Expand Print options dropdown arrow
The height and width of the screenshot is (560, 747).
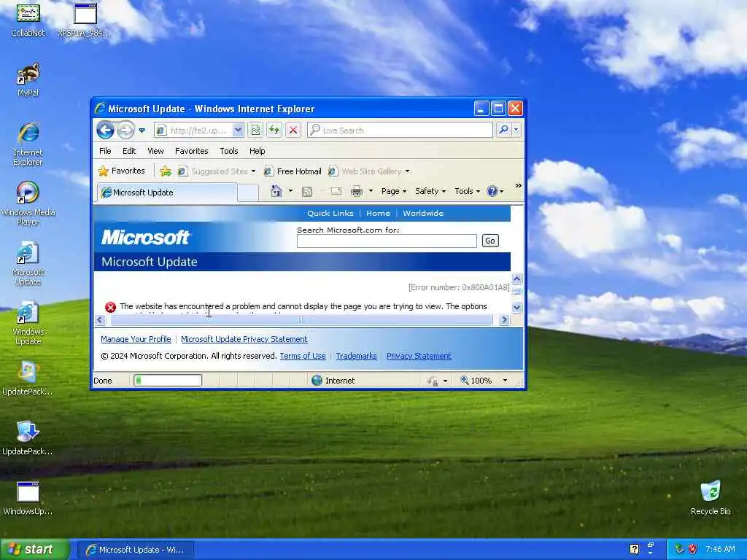(371, 191)
